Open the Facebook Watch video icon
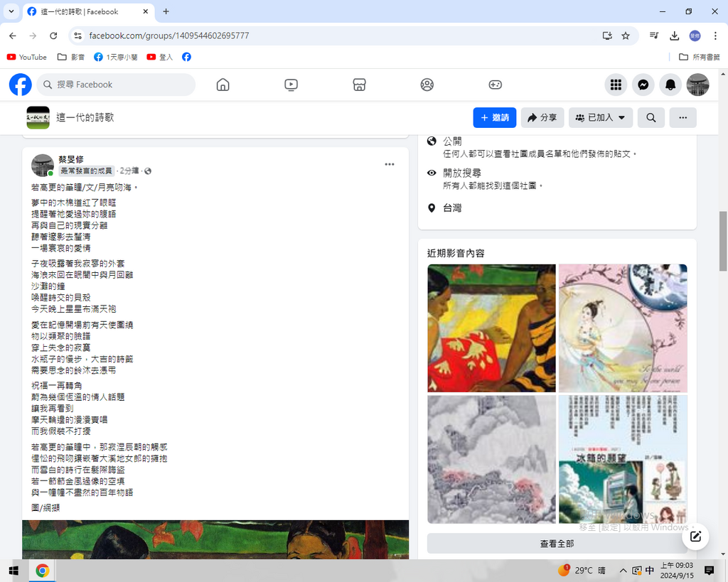 coord(291,85)
